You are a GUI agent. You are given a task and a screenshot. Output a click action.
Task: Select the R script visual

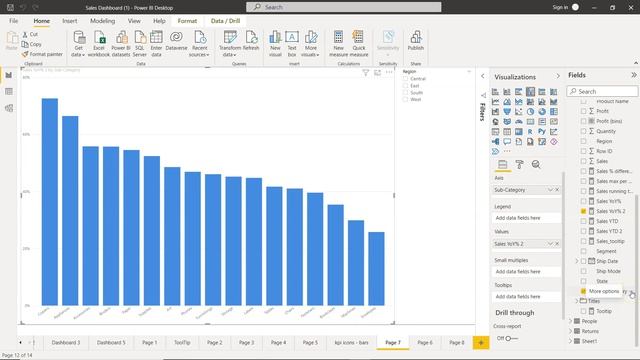(x=530, y=131)
